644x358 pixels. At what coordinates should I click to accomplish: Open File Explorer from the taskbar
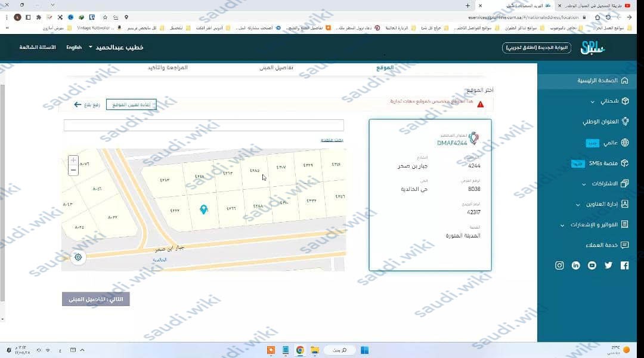(x=315, y=350)
